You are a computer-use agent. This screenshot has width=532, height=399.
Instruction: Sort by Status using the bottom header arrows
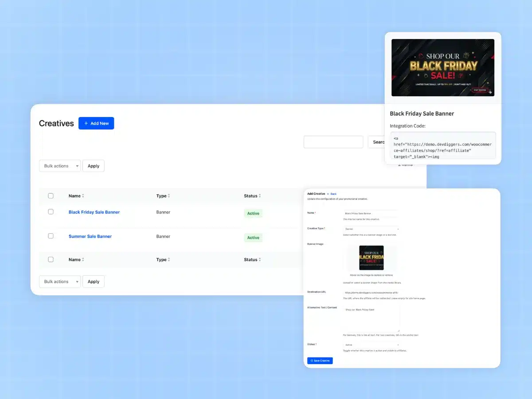coord(259,259)
